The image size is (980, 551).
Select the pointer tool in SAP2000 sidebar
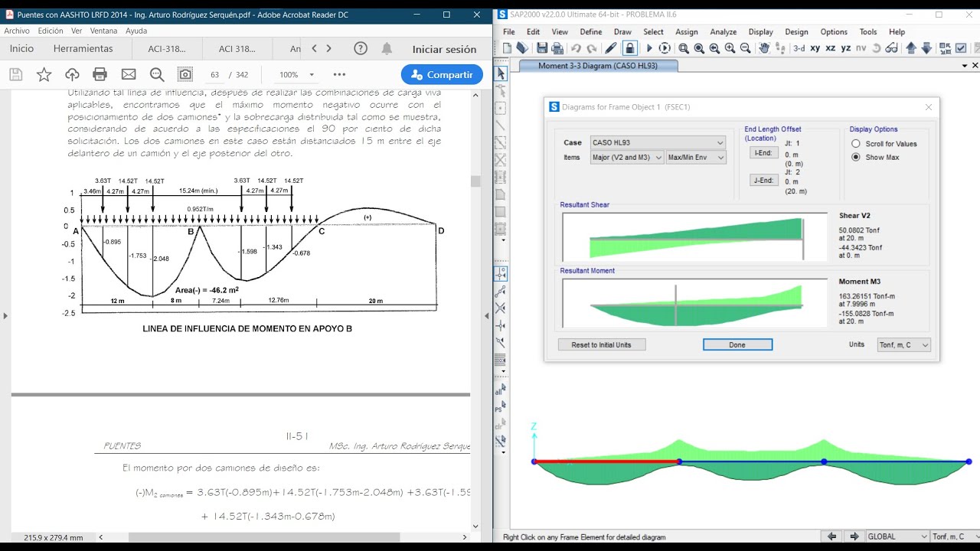pos(501,73)
